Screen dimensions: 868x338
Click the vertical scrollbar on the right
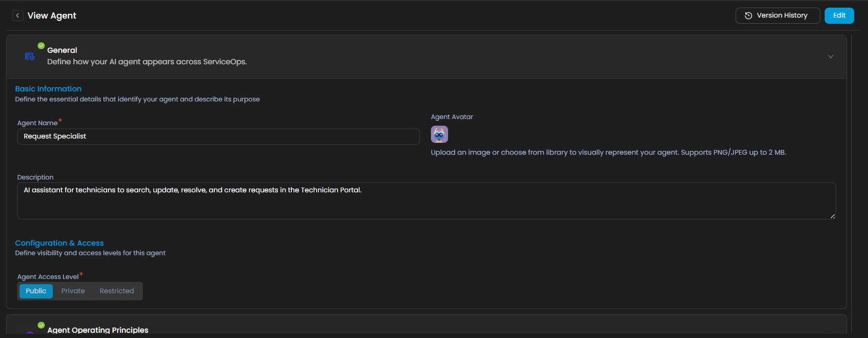pos(851,181)
